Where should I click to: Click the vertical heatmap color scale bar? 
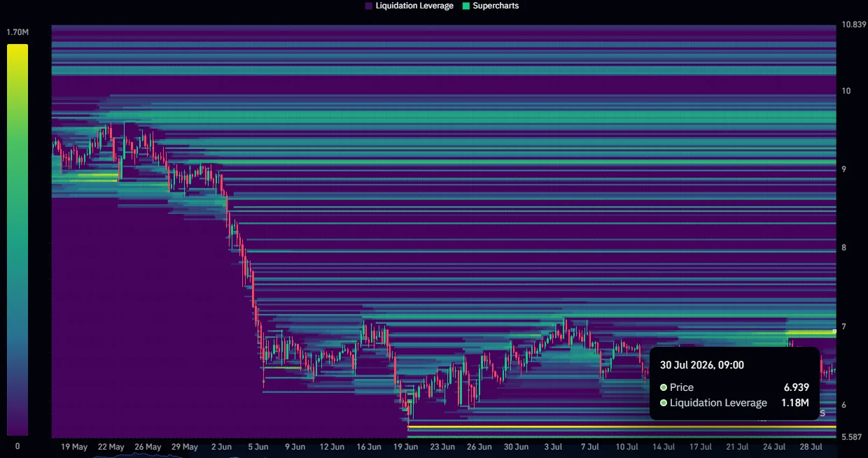coord(17,240)
